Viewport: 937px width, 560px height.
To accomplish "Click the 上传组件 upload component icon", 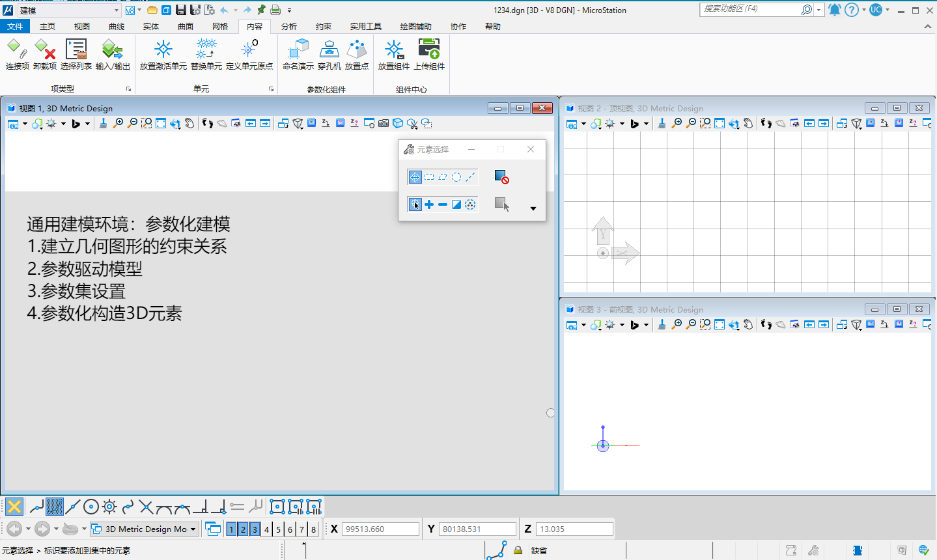I will coord(429,54).
